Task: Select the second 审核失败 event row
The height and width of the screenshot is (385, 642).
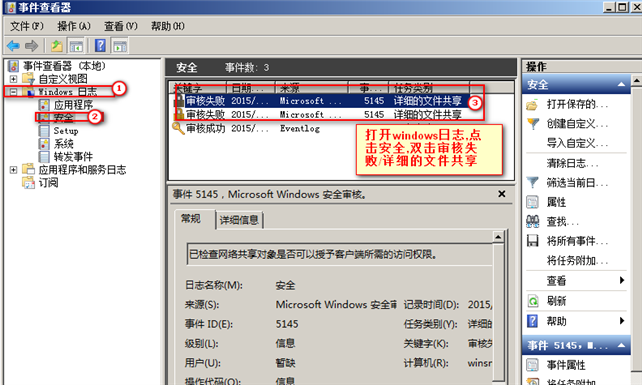Action: click(x=321, y=114)
